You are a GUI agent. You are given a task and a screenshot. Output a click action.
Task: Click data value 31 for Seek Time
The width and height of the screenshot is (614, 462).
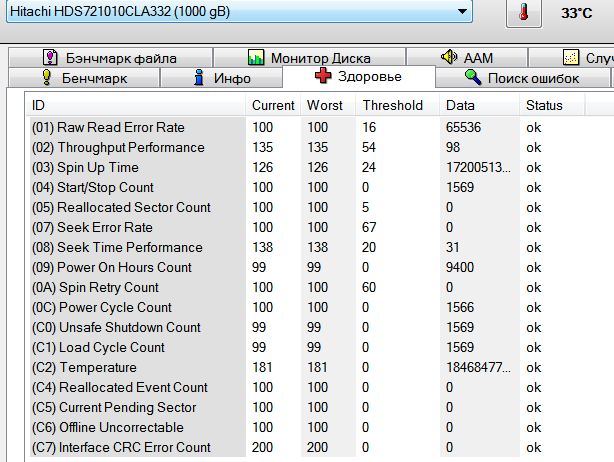452,247
